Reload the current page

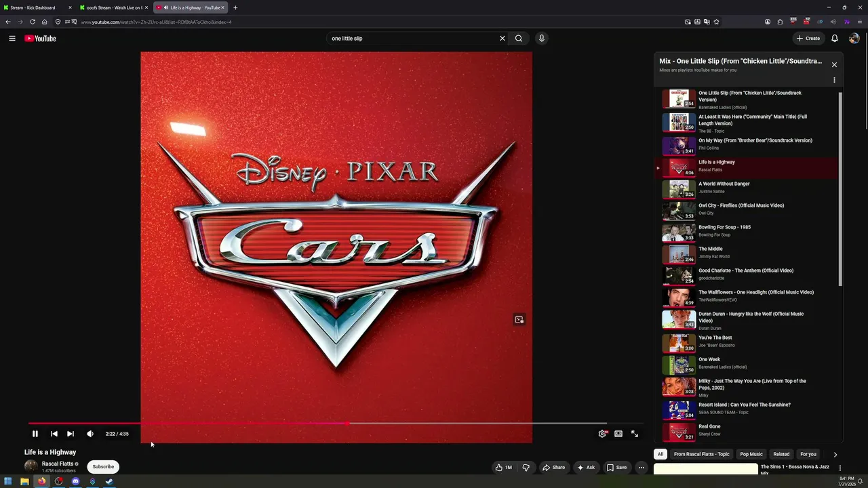pyautogui.click(x=32, y=22)
